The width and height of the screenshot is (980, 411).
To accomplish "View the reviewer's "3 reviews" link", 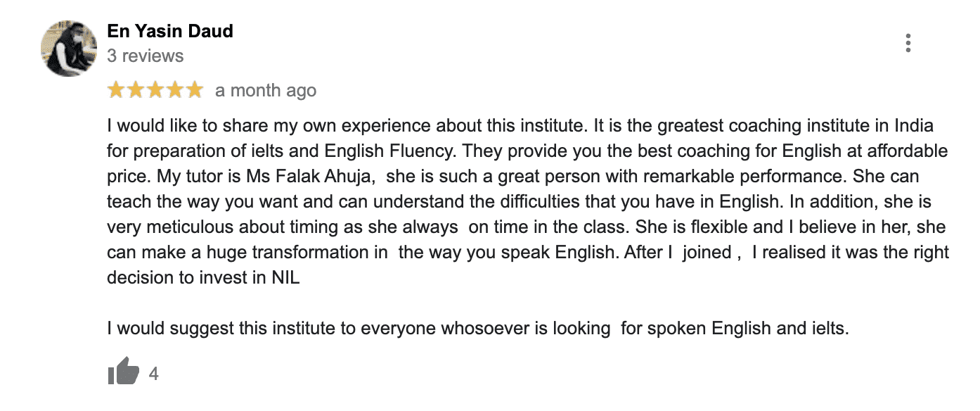I will click(145, 56).
